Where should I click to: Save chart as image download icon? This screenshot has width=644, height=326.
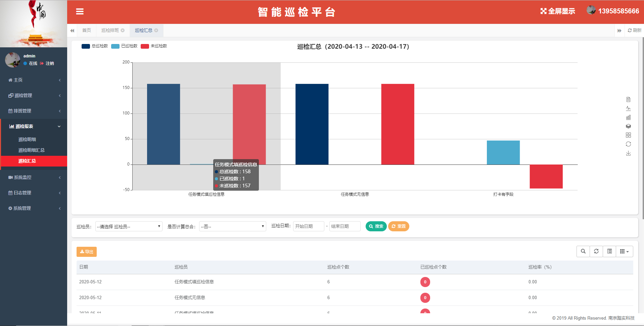[628, 153]
